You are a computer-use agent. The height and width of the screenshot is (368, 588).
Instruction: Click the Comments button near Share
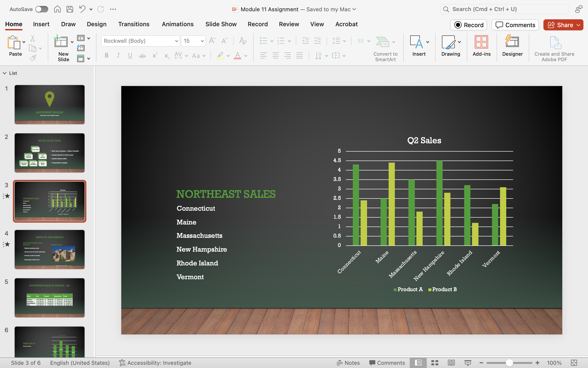(x=515, y=25)
